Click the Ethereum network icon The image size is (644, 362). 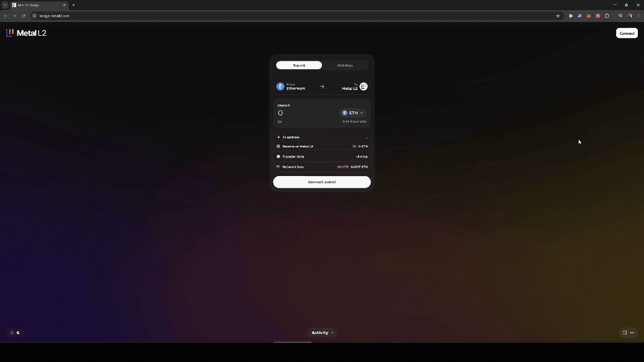click(281, 87)
